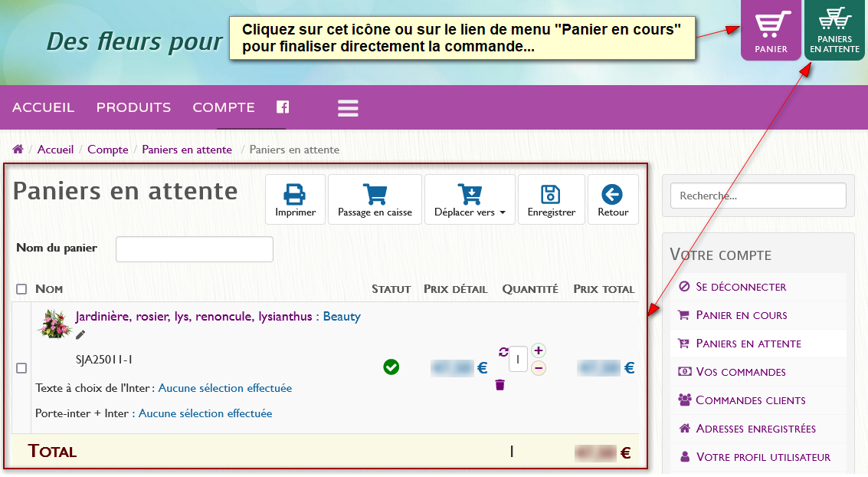The image size is (868, 477).
Task: Increase quantity with the plus button
Action: tap(539, 350)
